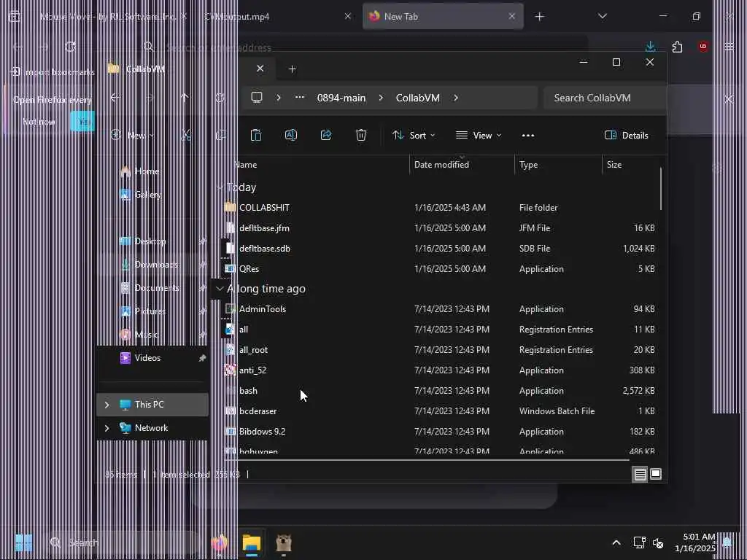The height and width of the screenshot is (560, 747).
Task: Click the red Firefox extension badge icon
Action: 703,47
